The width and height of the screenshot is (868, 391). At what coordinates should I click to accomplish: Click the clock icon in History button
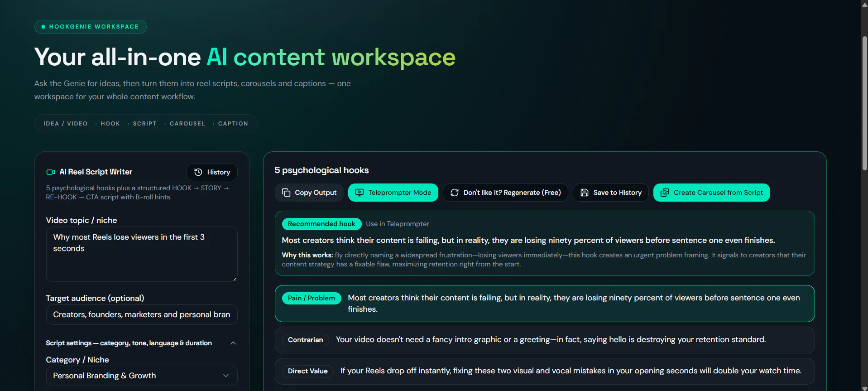(x=198, y=172)
